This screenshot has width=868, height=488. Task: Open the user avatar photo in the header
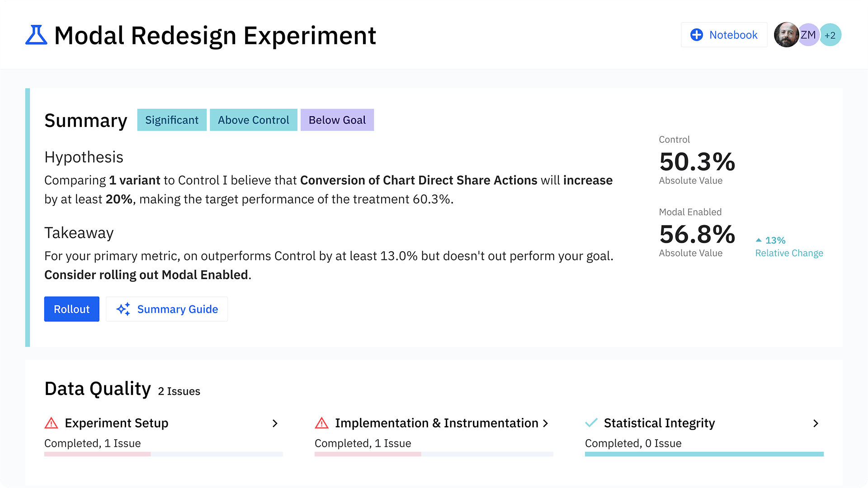coord(787,34)
